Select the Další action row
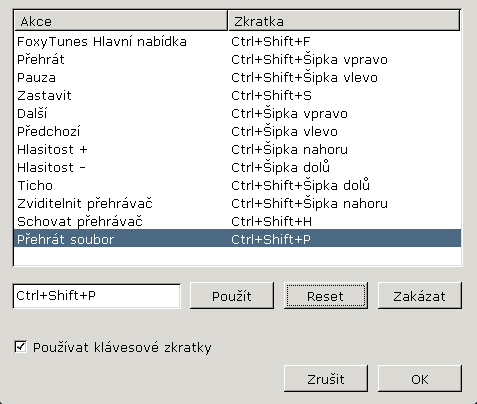477x404 pixels. [237, 114]
